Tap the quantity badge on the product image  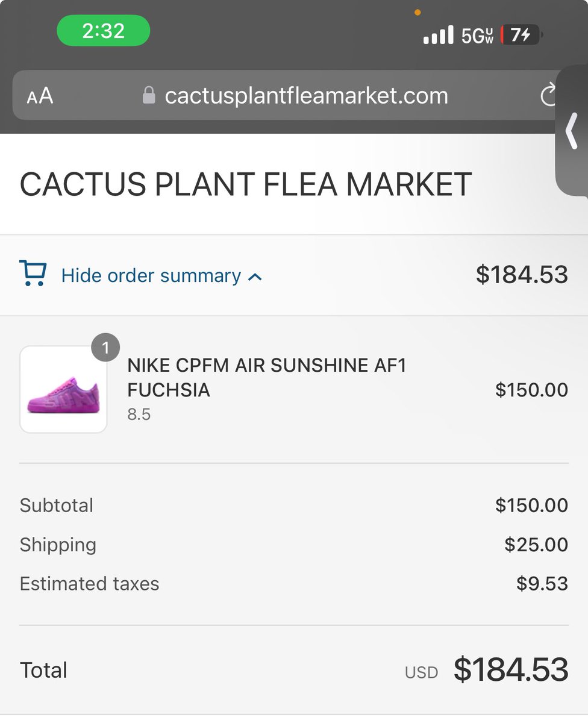105,348
